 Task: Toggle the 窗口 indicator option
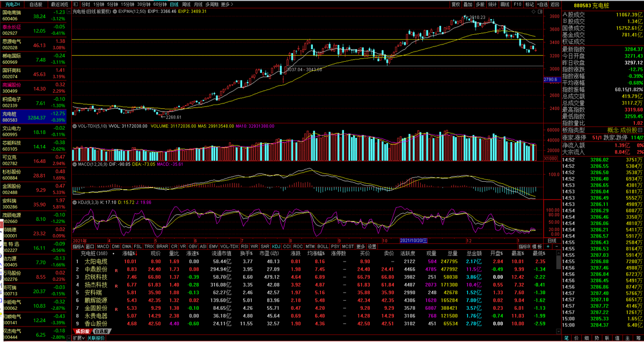pos(90,247)
